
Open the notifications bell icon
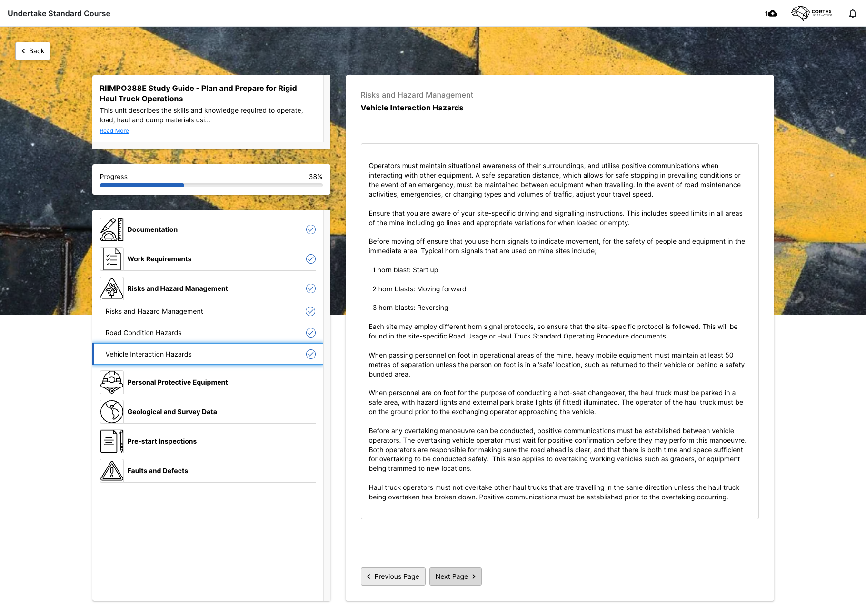853,13
